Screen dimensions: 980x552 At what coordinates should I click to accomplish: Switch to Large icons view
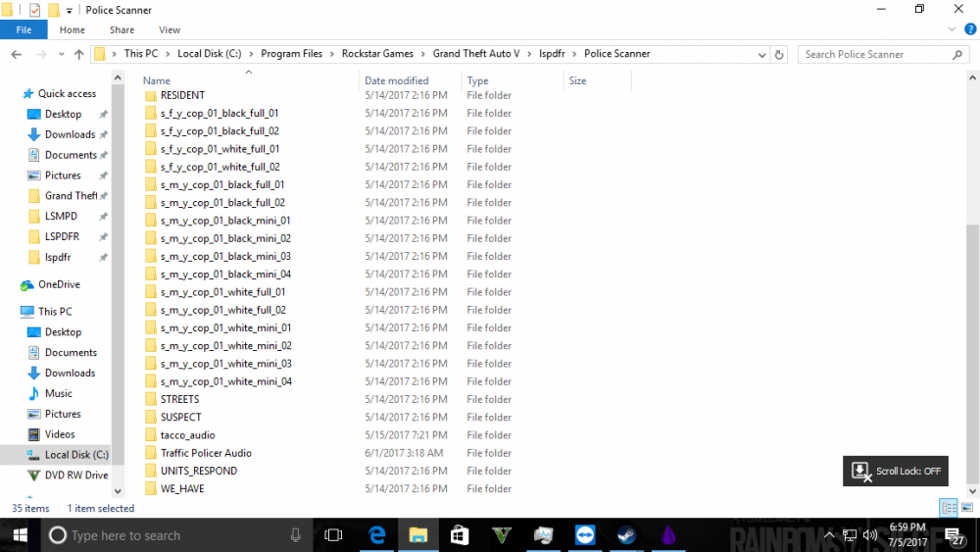coord(967,508)
